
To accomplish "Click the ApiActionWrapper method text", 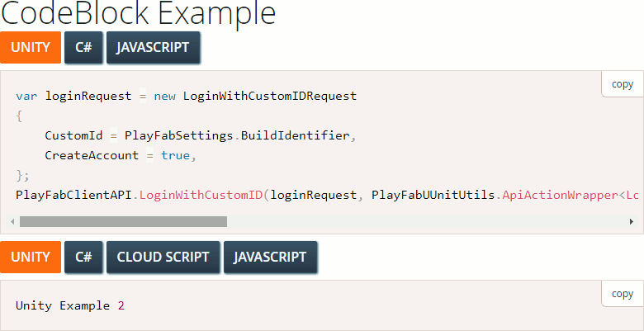I will click(561, 195).
